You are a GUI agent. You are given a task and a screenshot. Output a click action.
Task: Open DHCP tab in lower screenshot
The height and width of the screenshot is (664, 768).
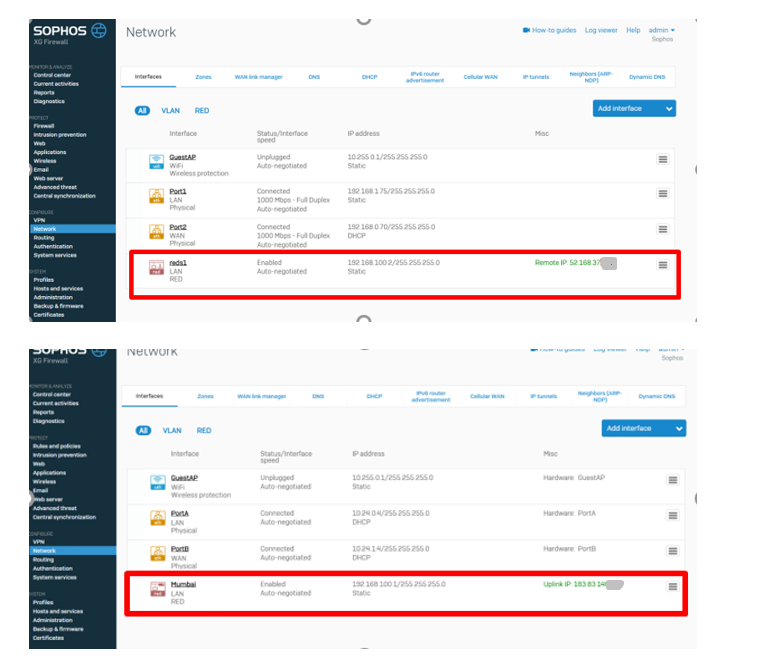374,396
